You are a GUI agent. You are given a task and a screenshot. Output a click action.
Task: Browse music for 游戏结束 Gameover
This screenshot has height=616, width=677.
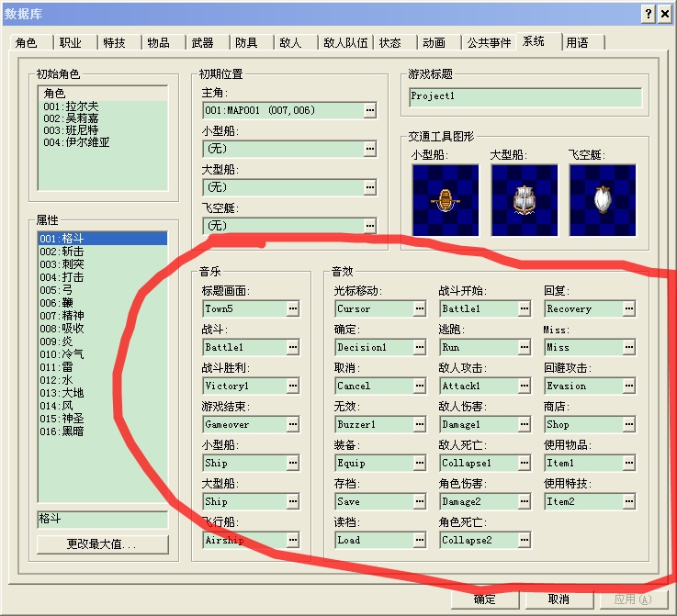[293, 424]
